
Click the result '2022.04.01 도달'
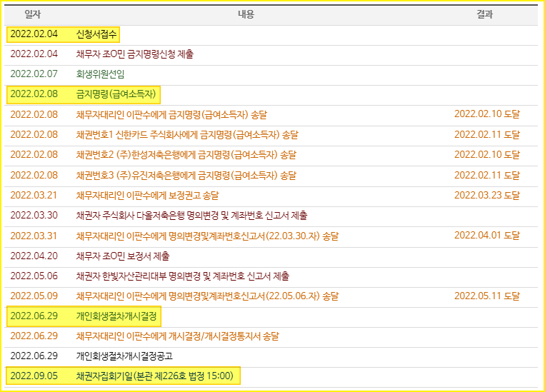point(487,236)
